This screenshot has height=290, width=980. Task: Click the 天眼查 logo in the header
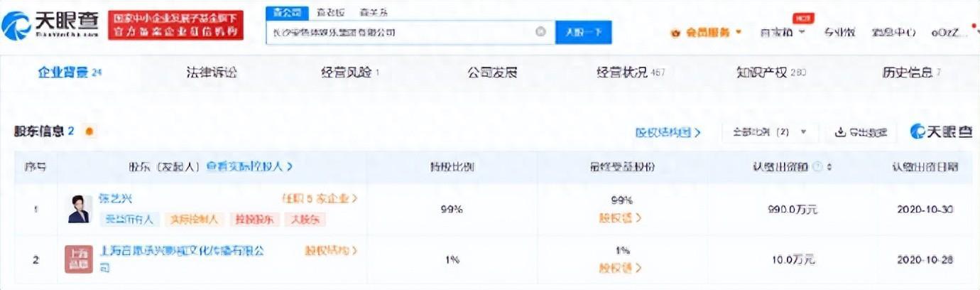(51, 25)
